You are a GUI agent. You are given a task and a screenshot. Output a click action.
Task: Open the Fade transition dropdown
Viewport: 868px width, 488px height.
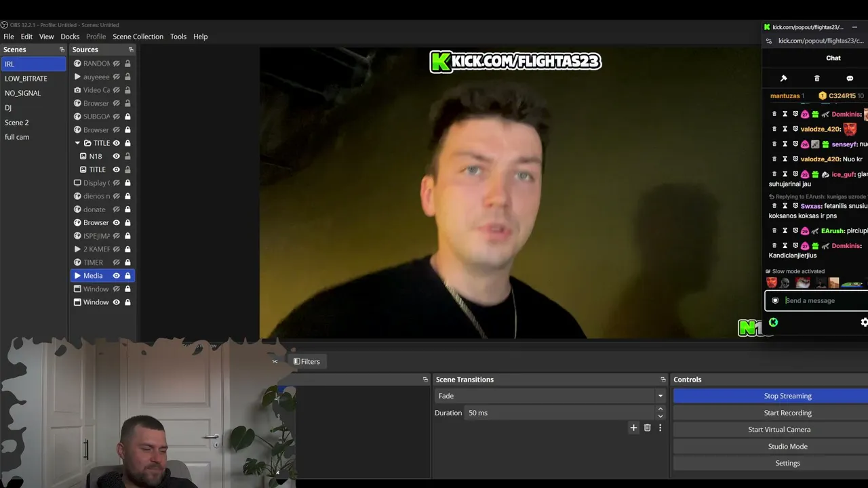(x=550, y=396)
